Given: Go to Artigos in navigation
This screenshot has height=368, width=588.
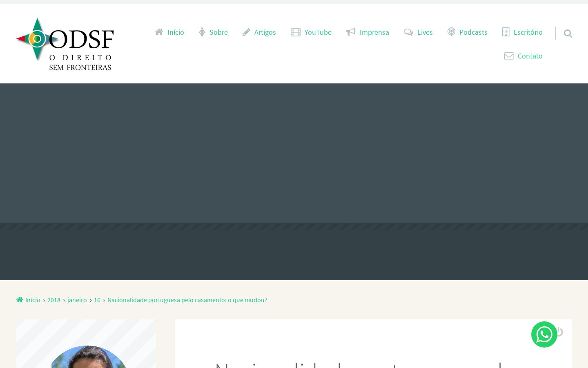Looking at the screenshot, I should (x=265, y=32).
